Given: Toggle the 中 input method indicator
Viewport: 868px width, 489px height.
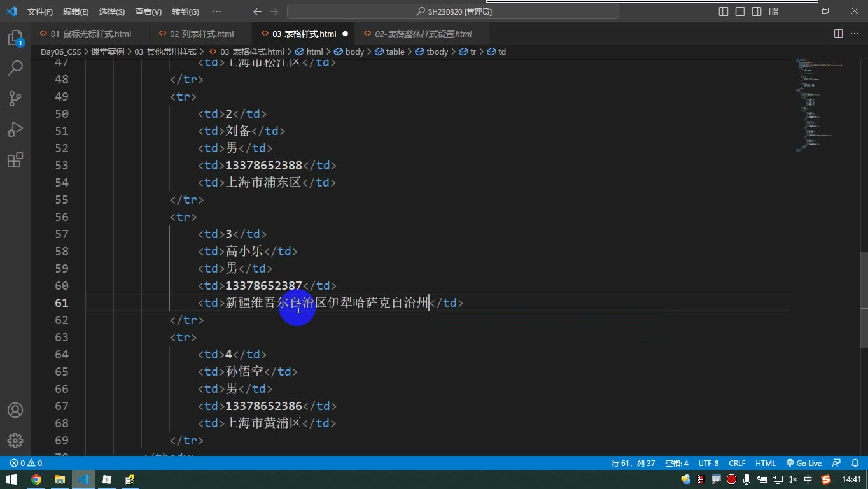Looking at the screenshot, I should [808, 479].
